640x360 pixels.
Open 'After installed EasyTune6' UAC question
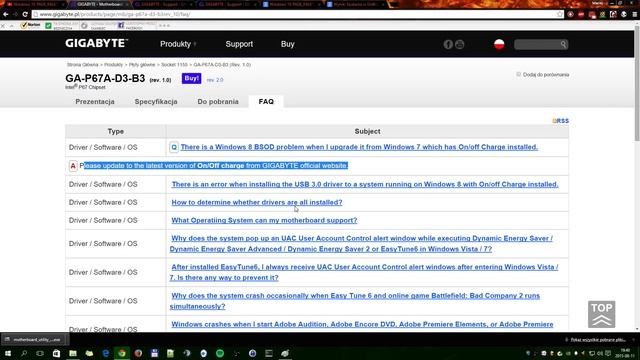364,272
